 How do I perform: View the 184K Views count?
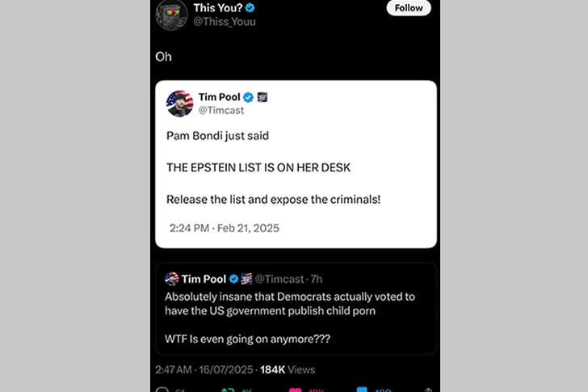coord(288,369)
